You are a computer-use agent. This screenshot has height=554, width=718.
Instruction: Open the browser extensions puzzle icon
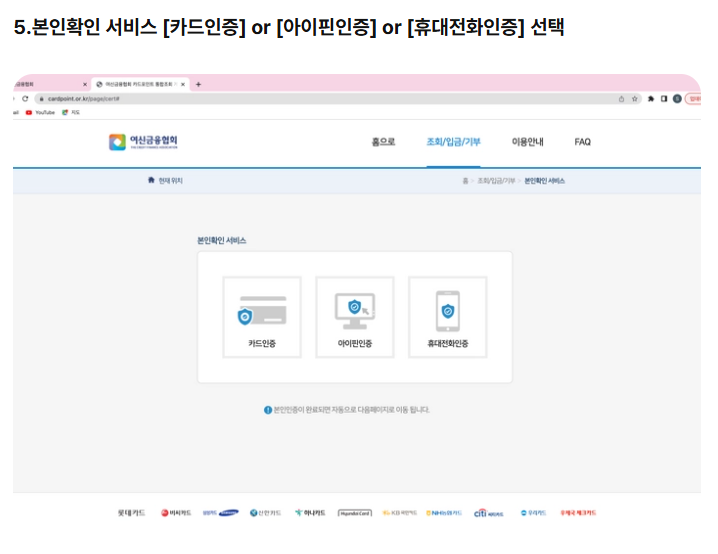pos(651,99)
